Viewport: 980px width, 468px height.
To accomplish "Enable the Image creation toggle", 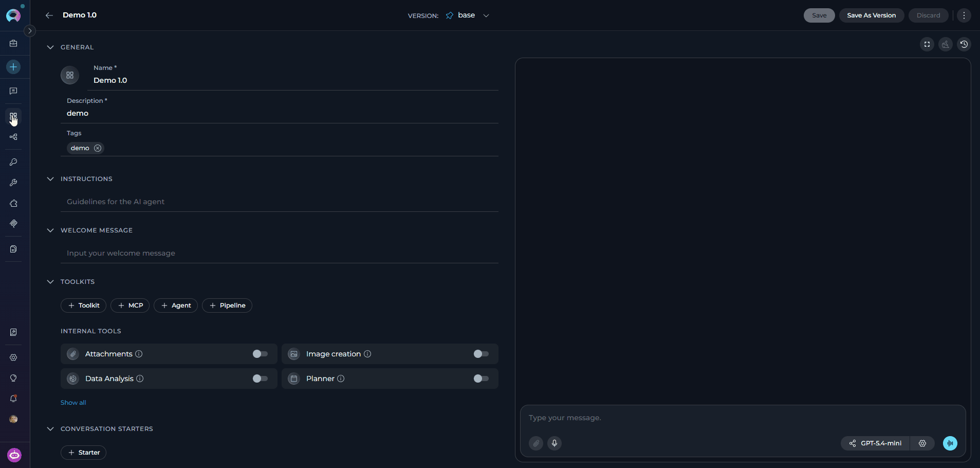I will [481, 354].
